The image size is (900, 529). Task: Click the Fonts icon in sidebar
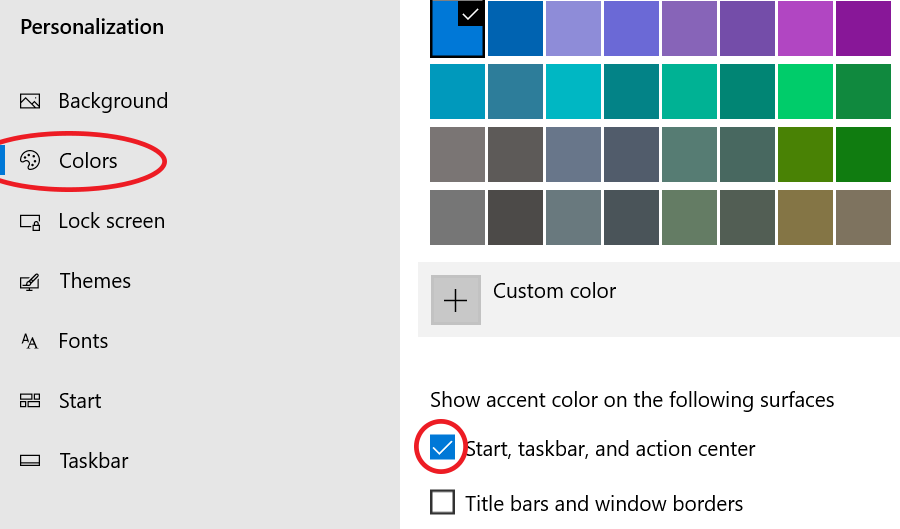[30, 341]
